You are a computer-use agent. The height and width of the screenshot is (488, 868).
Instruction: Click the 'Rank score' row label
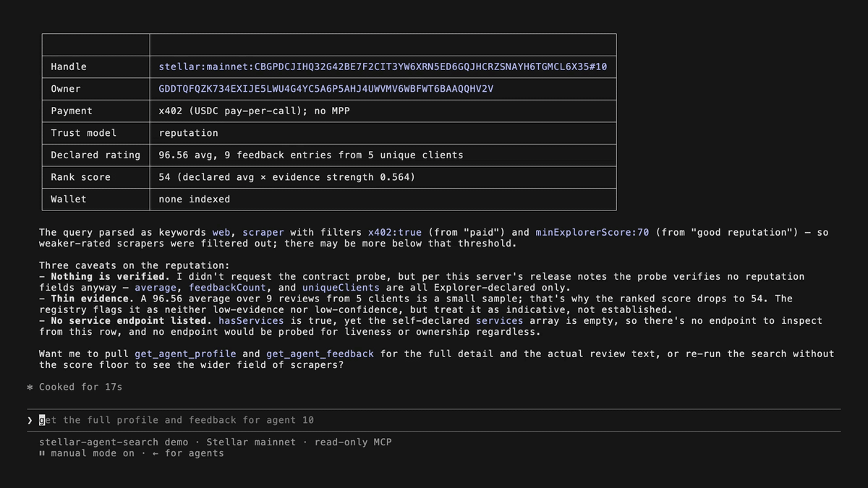80,177
